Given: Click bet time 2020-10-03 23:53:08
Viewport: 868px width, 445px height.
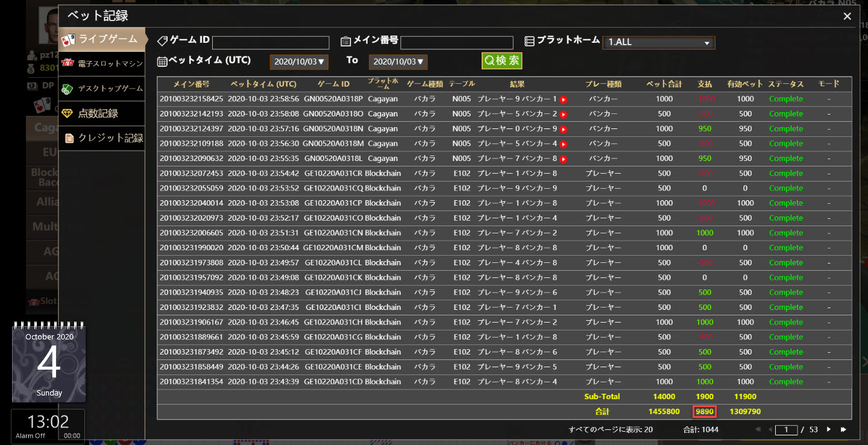Looking at the screenshot, I should coord(263,203).
